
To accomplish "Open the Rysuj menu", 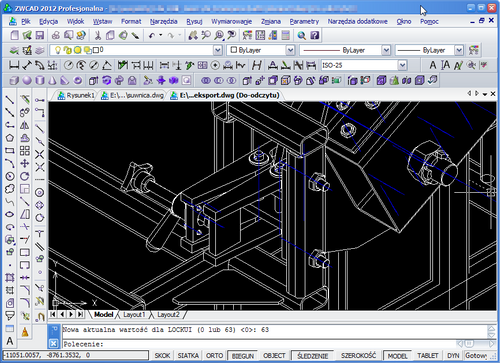I will (194, 22).
